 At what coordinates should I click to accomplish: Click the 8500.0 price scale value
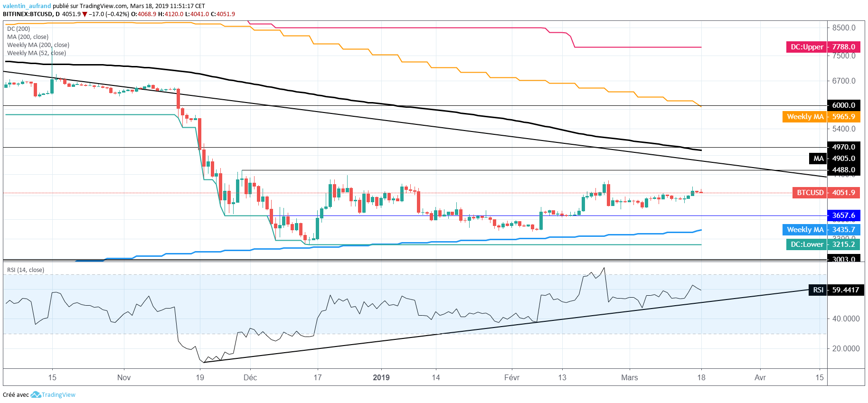[x=844, y=28]
